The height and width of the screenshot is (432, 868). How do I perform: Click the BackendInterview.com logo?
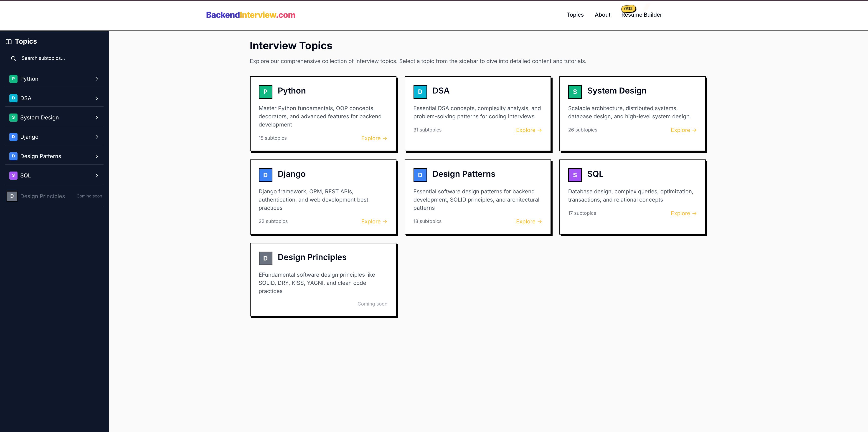click(251, 15)
